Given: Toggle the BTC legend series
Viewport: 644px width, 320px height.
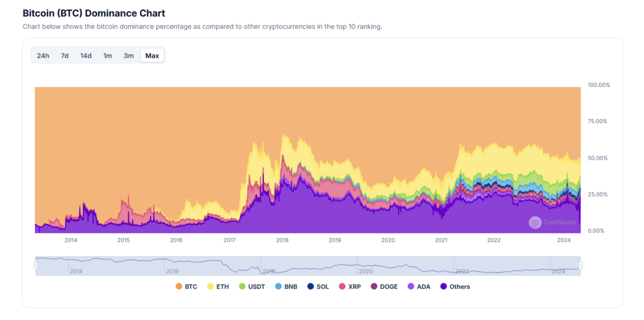Looking at the screenshot, I should [187, 287].
